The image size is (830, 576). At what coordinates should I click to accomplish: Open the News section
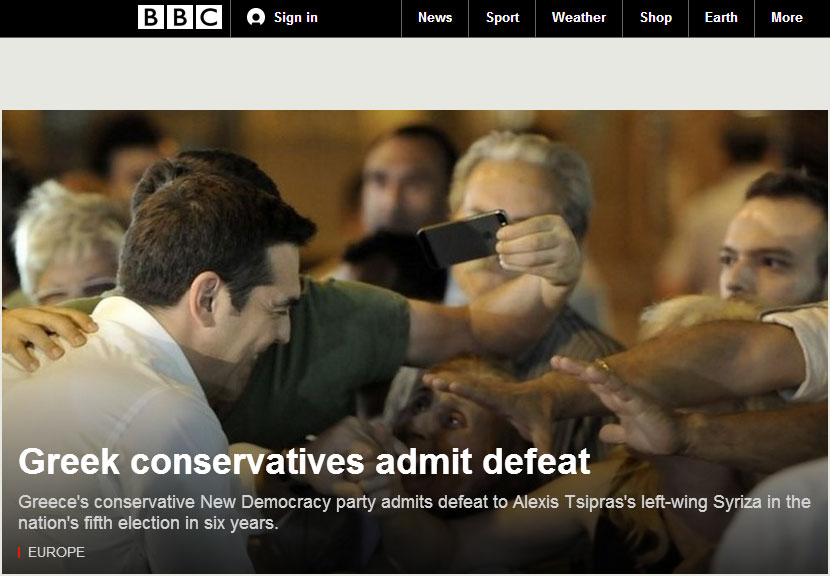[435, 17]
